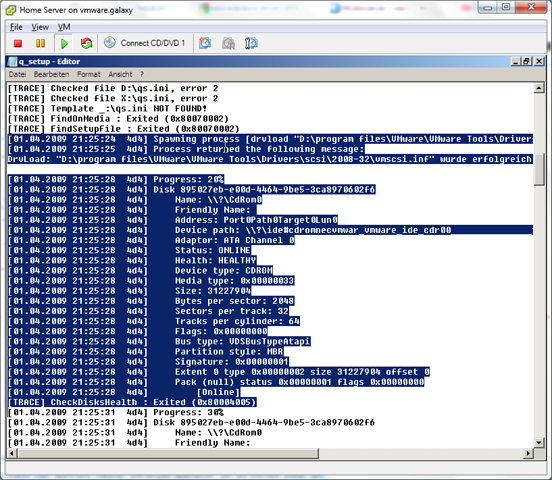Maximize the Home Server console window

click(x=506, y=8)
